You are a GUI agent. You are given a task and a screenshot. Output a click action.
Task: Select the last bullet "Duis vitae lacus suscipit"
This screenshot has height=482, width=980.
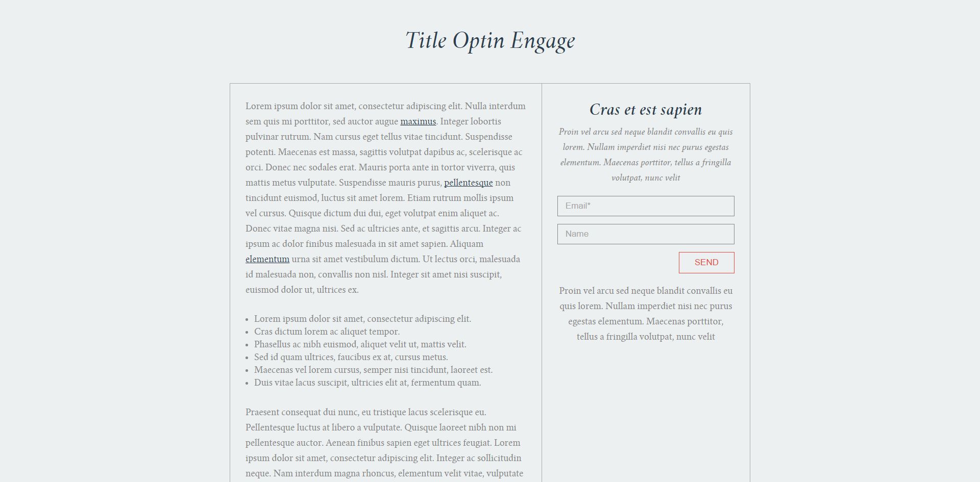367,383
